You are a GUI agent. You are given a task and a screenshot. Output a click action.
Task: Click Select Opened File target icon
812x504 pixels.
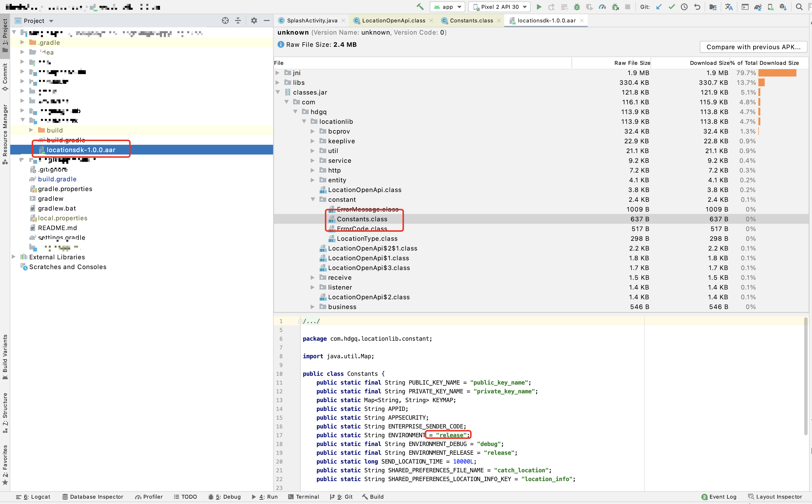225,21
